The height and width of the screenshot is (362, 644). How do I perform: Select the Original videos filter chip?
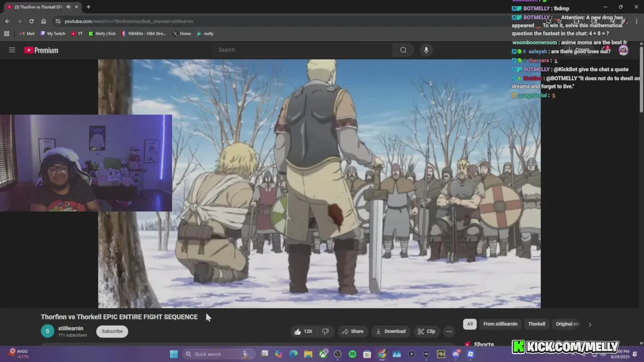pos(568,324)
